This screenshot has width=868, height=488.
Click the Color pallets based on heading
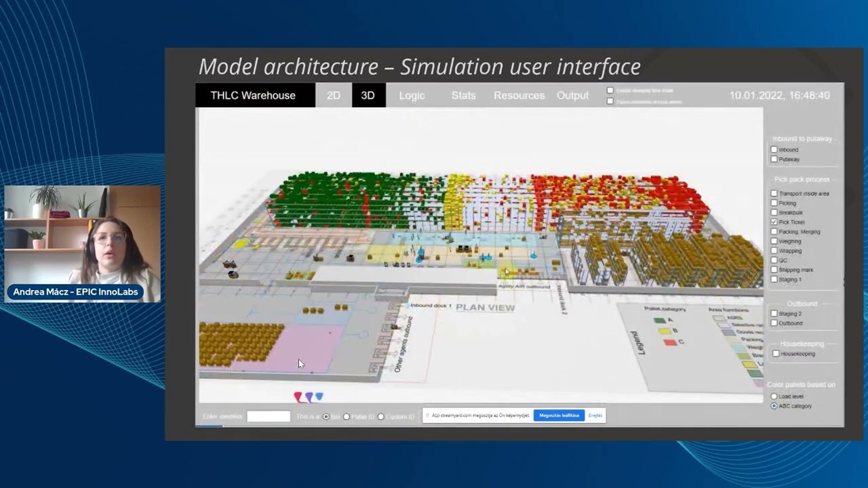(x=802, y=384)
